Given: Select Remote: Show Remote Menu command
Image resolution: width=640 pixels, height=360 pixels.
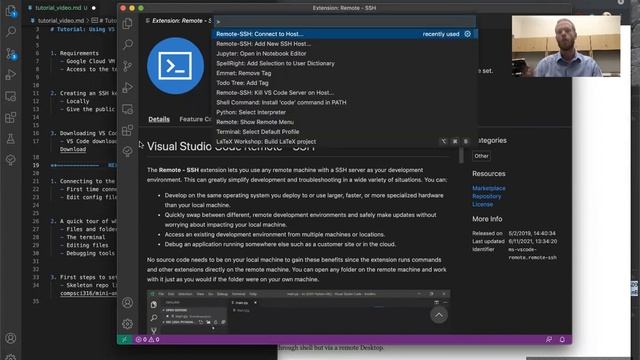Looking at the screenshot, I should tap(344, 122).
